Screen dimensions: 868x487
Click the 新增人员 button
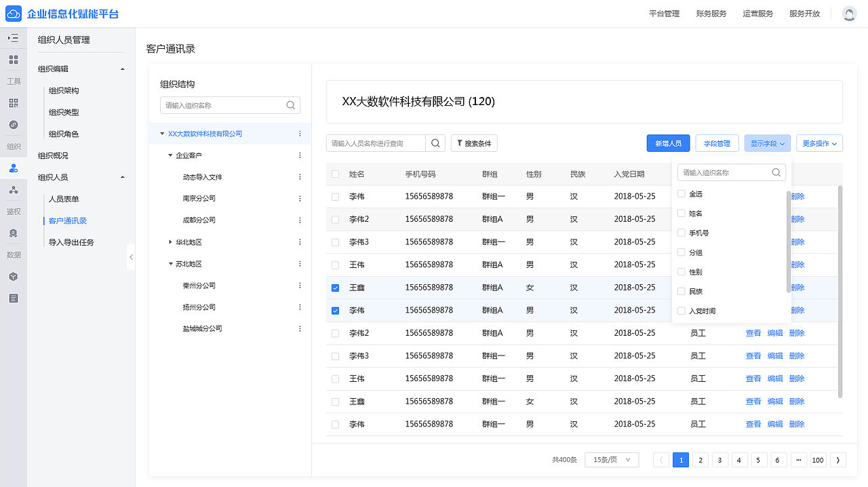(x=668, y=142)
